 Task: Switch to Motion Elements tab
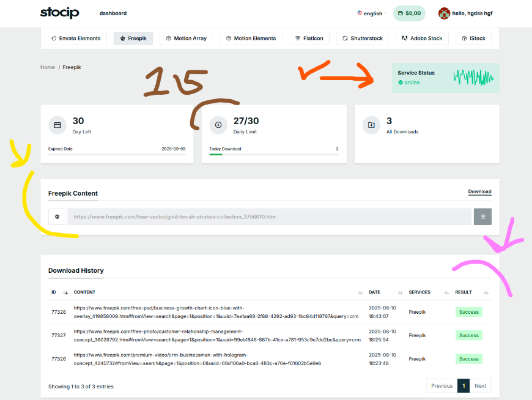coord(251,39)
